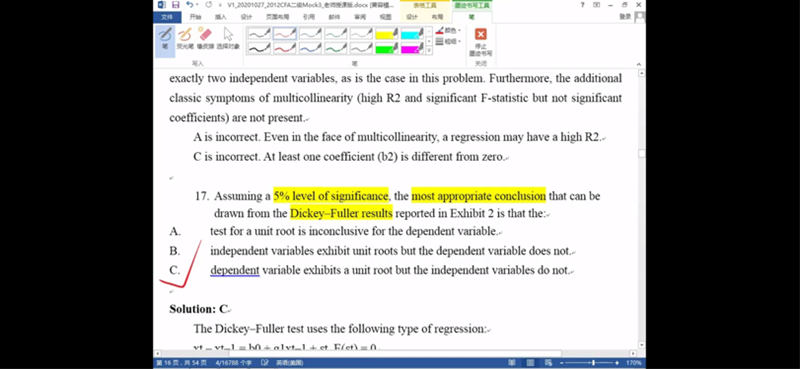Undo the last action in the Quick Access Toolbar

(x=189, y=5)
